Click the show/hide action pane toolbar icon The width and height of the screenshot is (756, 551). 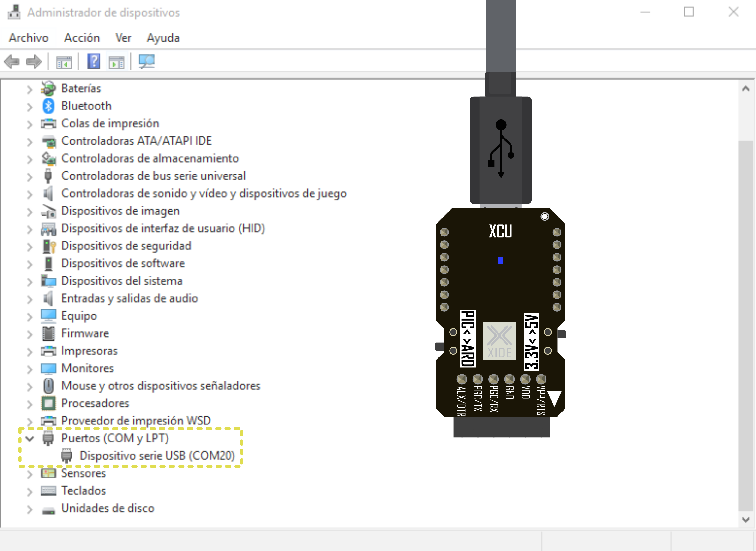[x=116, y=62]
